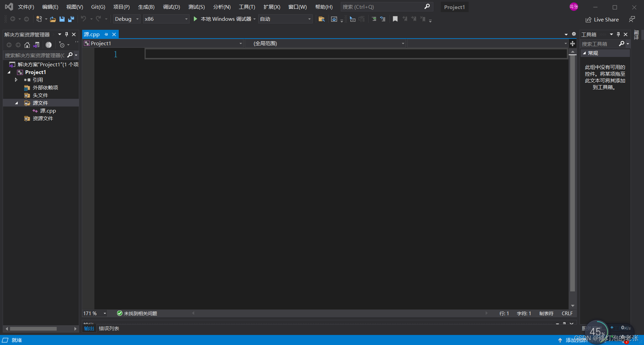The image size is (644, 345).
Task: Click the New Project toolbar icon
Action: pos(39,19)
